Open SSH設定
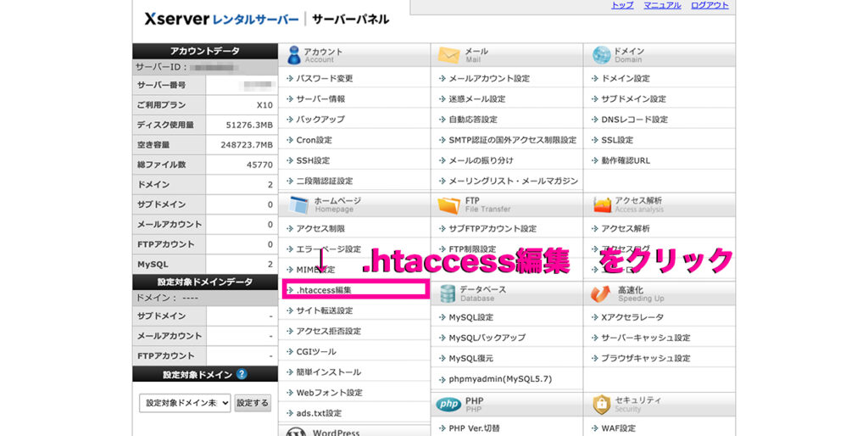Image resolution: width=868 pixels, height=436 pixels. pyautogui.click(x=313, y=160)
